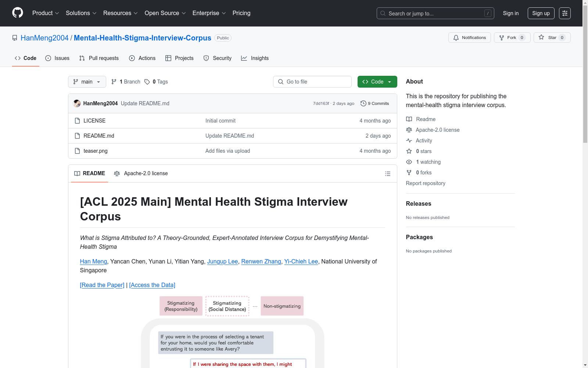This screenshot has width=588, height=368.
Task: Open the Resources dropdown
Action: point(121,13)
